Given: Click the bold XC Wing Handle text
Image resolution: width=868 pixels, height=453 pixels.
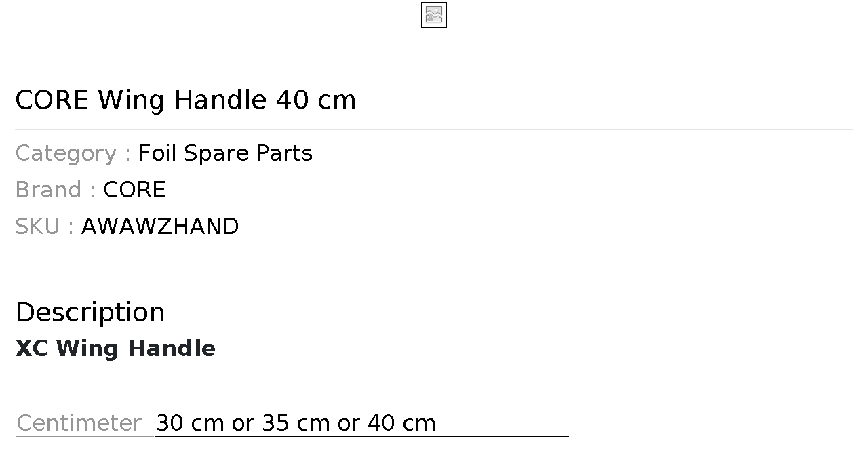Looking at the screenshot, I should pos(115,349).
